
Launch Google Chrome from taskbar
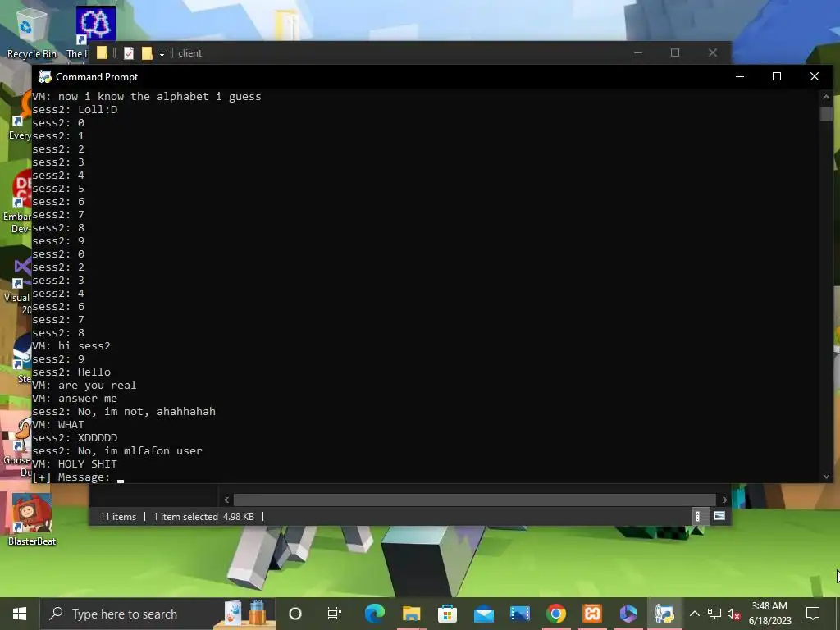coord(556,614)
